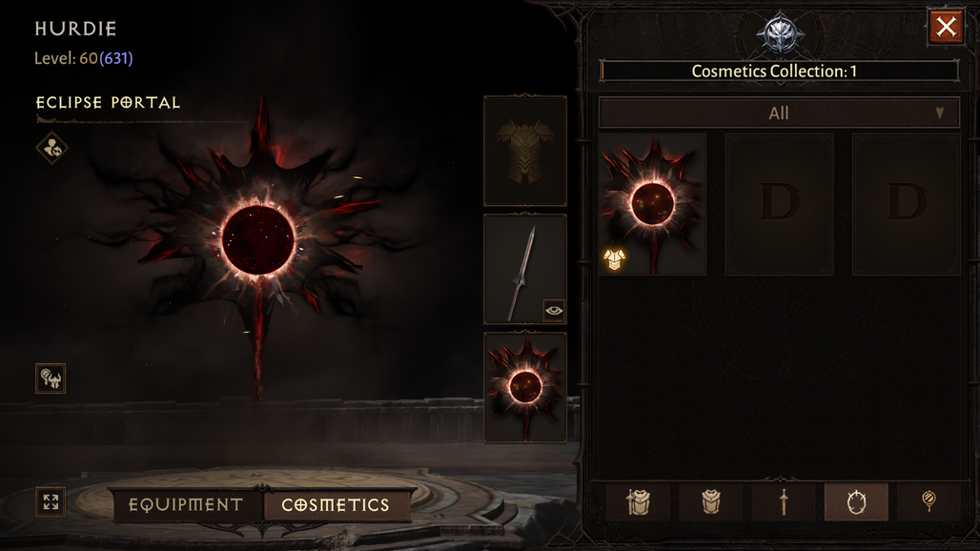Close the Cosmetics Collection panel

coord(946,27)
